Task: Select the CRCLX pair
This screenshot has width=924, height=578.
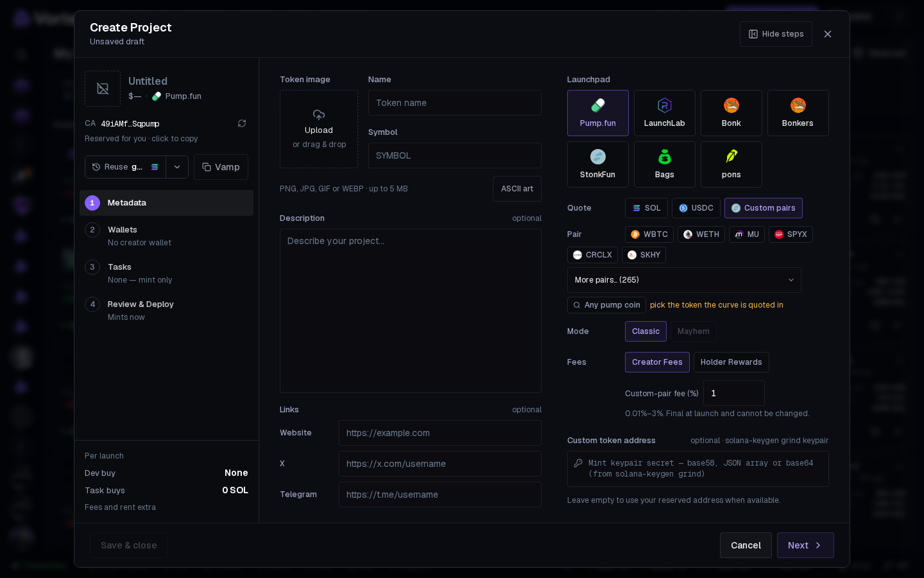Action: click(592, 255)
